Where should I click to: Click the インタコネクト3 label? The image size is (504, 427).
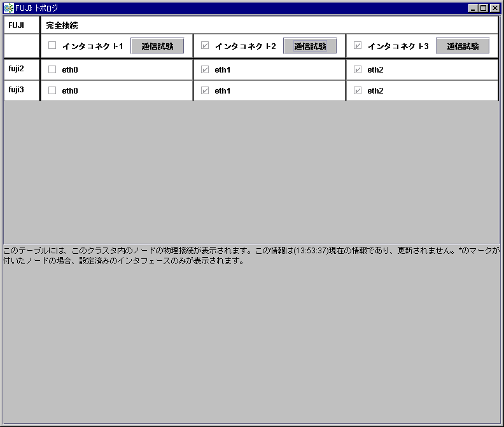coord(398,46)
